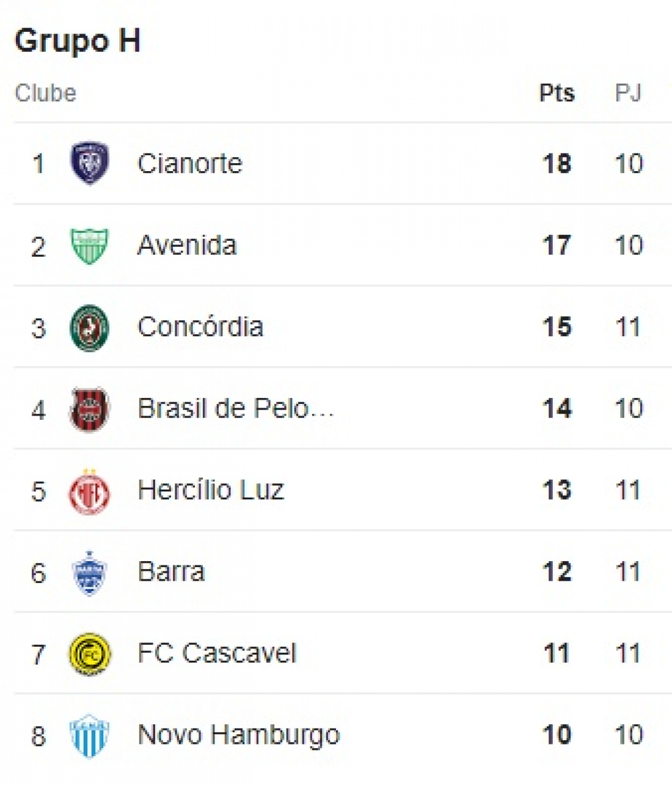Select the Hercílio Luz team name

[211, 490]
